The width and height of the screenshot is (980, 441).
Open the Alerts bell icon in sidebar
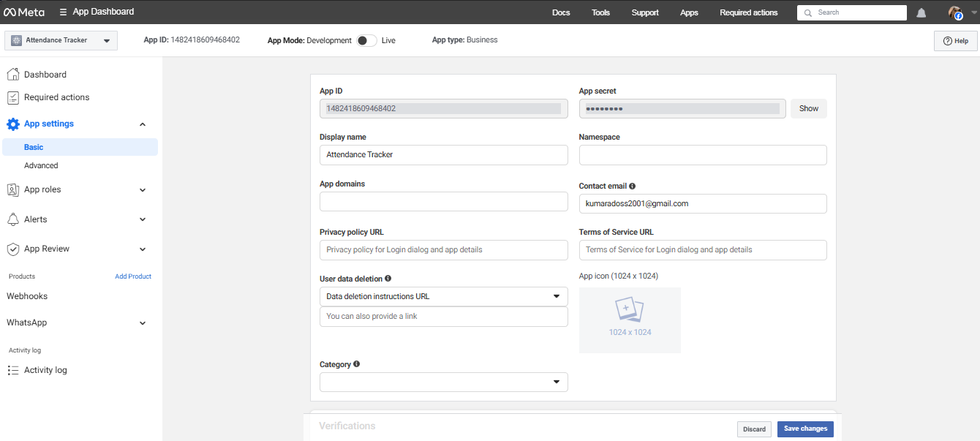click(12, 219)
